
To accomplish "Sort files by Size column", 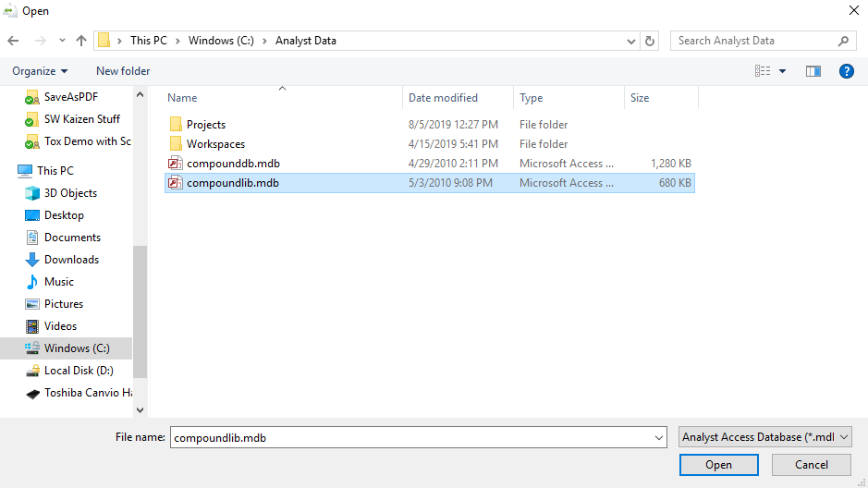I will coord(640,98).
